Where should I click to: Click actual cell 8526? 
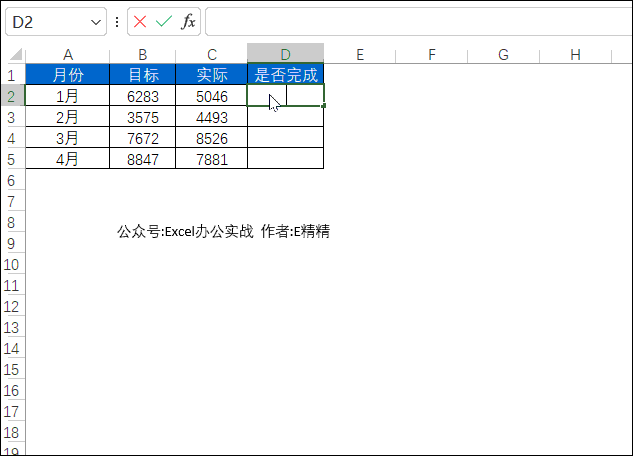tap(212, 138)
